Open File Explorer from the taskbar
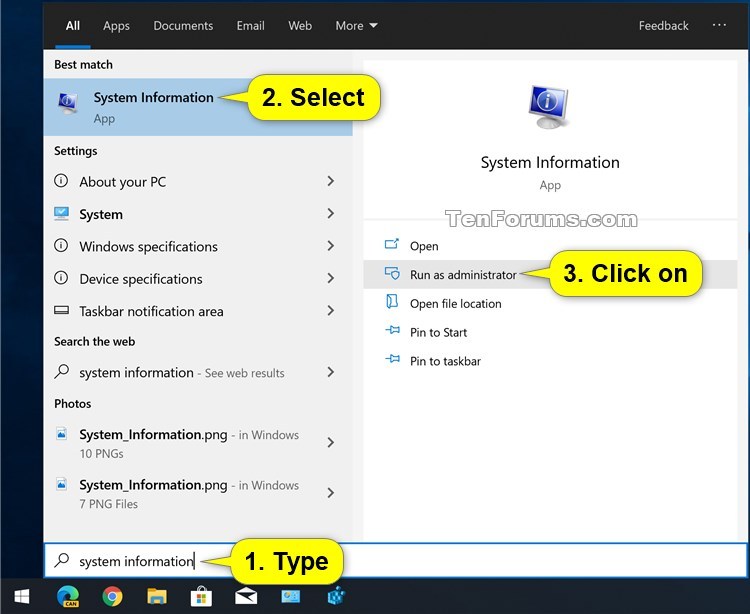 pos(156,596)
